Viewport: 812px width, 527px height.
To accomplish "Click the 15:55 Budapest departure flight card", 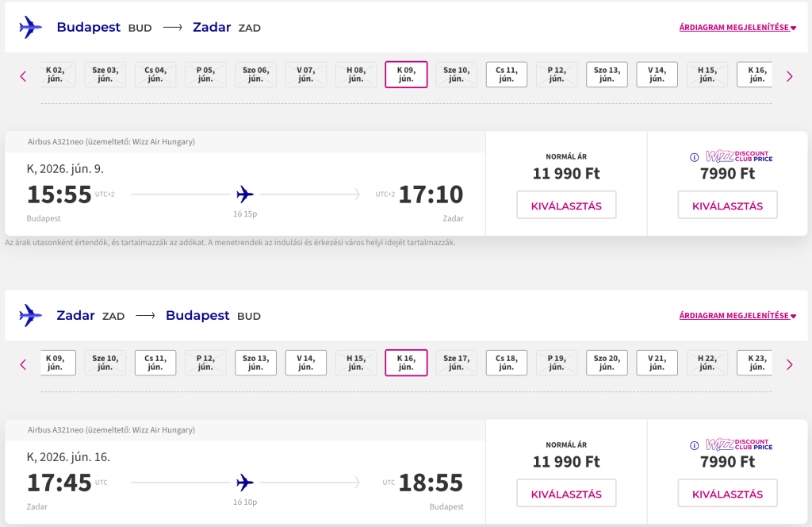I will pos(245,194).
